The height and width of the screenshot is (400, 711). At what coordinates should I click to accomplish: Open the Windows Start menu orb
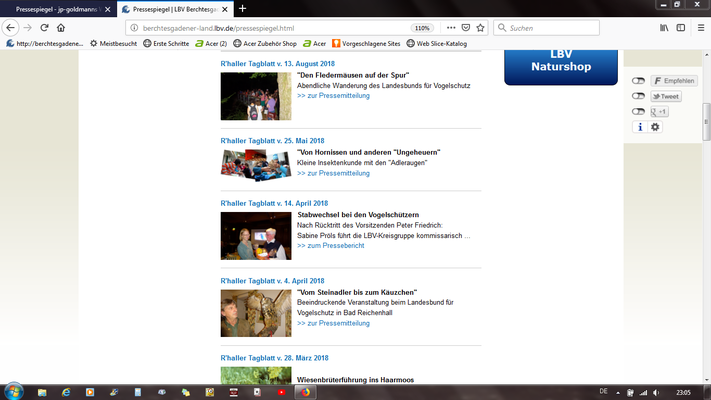(14, 391)
